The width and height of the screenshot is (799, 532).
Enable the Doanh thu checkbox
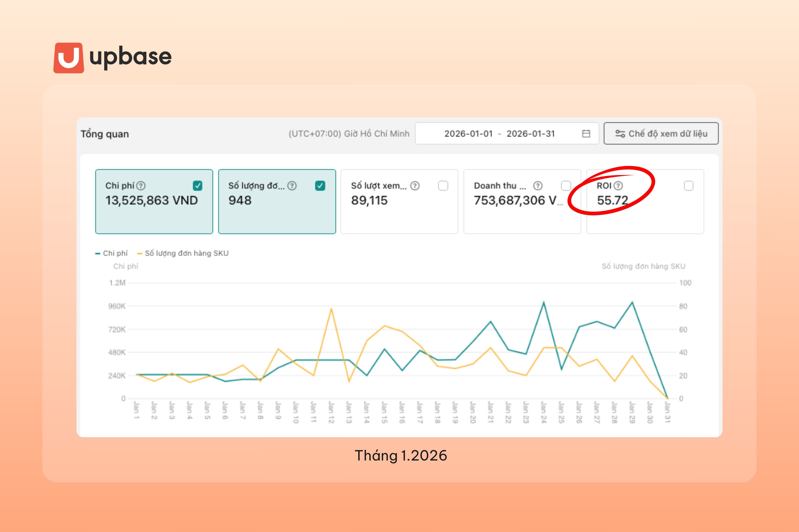[x=566, y=186]
